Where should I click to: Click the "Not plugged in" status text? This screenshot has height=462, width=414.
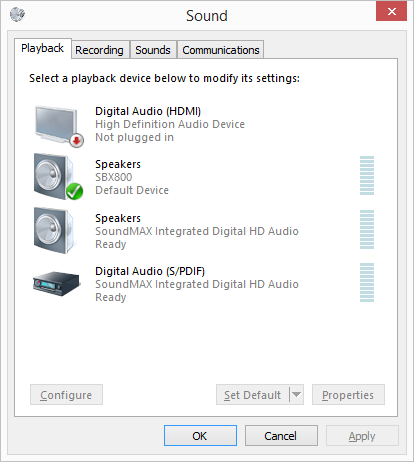tap(134, 137)
